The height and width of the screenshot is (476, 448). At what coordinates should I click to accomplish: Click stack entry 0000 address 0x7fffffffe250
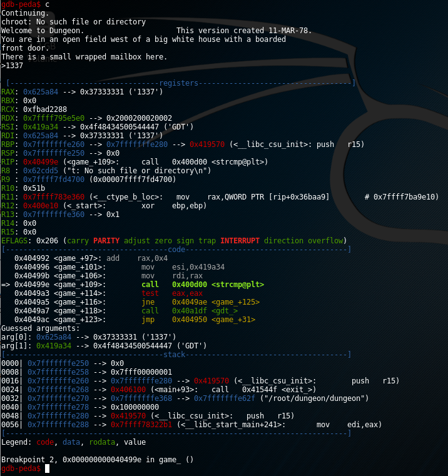(x=58, y=363)
